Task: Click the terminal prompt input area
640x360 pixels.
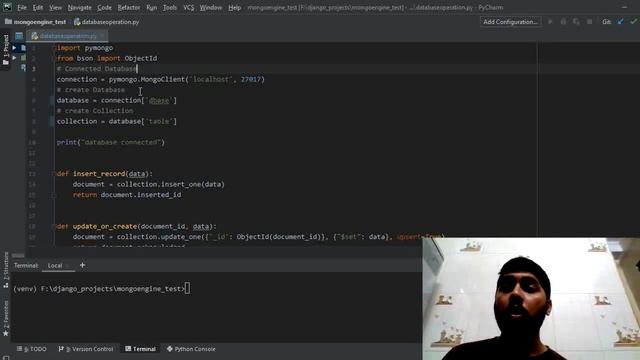Action: [x=187, y=289]
